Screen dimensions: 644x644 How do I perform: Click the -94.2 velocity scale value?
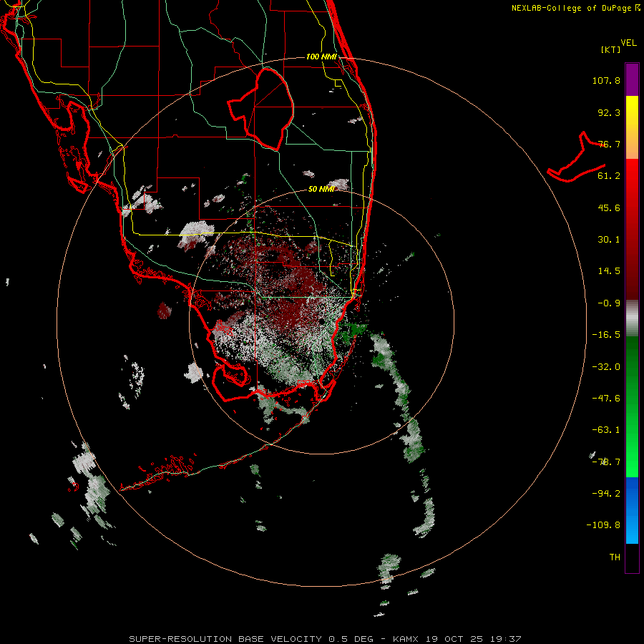(606, 493)
